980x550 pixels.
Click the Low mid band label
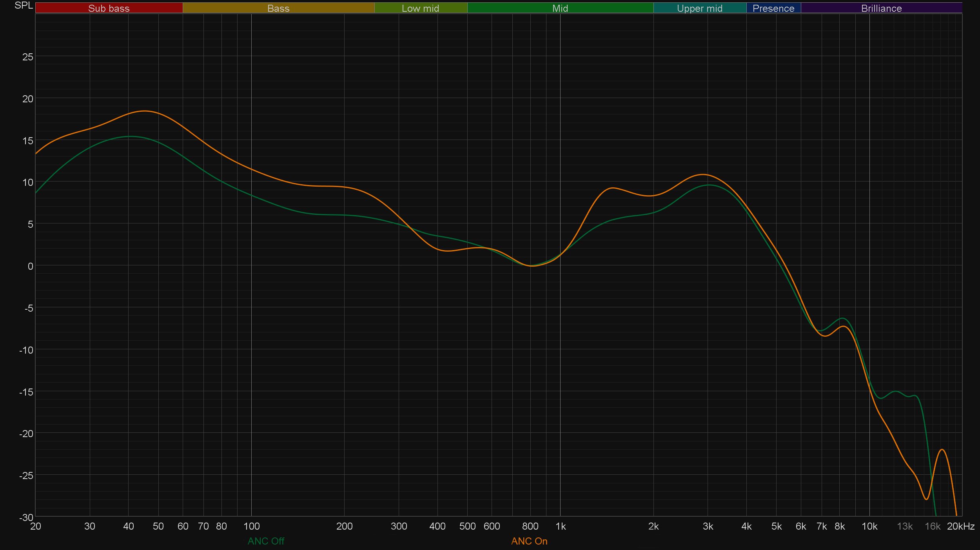click(420, 8)
